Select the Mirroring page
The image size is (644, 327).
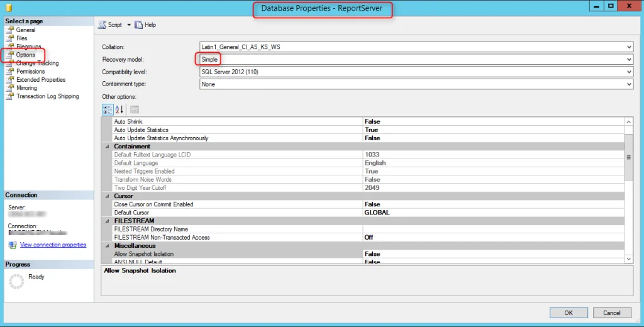point(26,88)
